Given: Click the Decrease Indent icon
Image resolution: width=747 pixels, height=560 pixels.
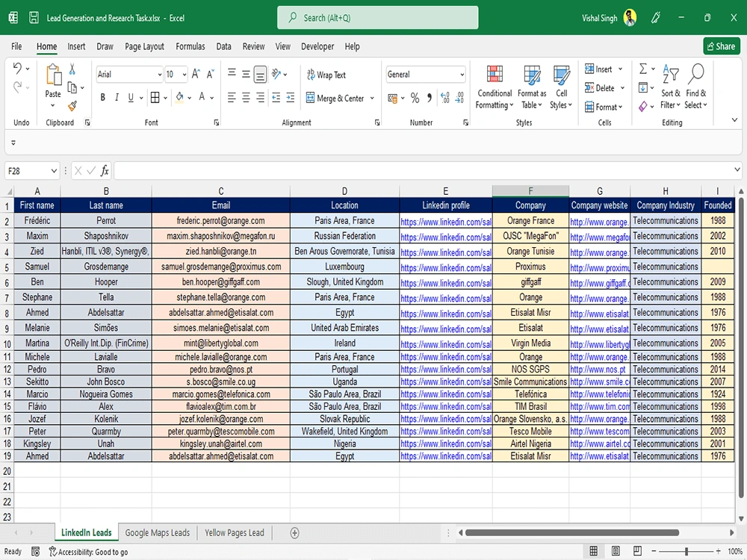Looking at the screenshot, I should (276, 98).
